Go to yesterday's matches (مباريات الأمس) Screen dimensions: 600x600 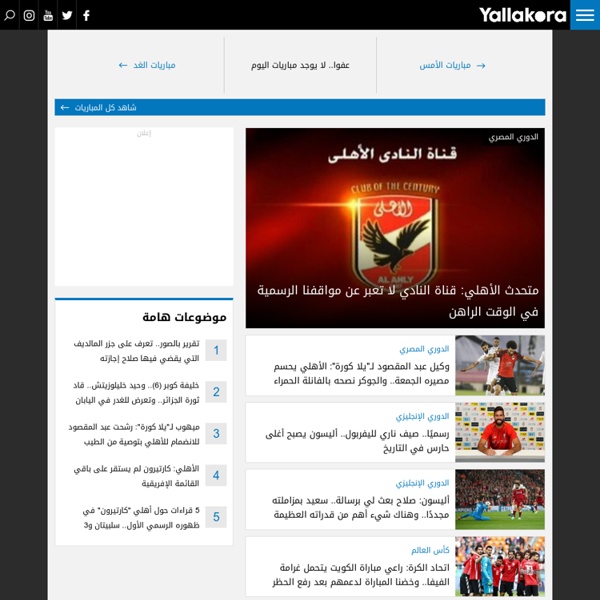pos(452,65)
